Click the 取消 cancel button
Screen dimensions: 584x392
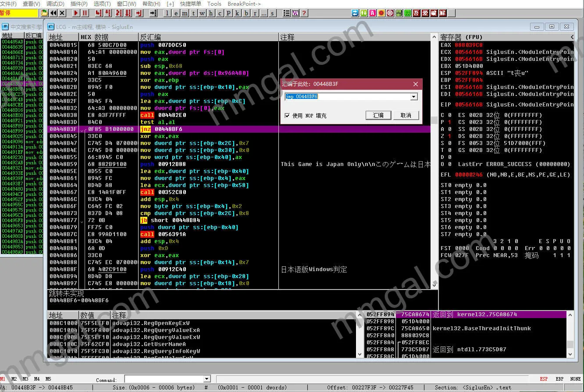point(406,115)
